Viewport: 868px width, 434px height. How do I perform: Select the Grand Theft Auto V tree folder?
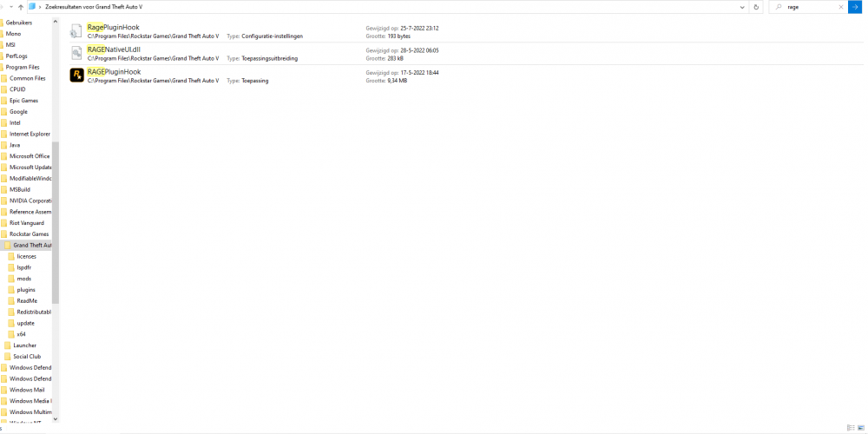coord(32,245)
